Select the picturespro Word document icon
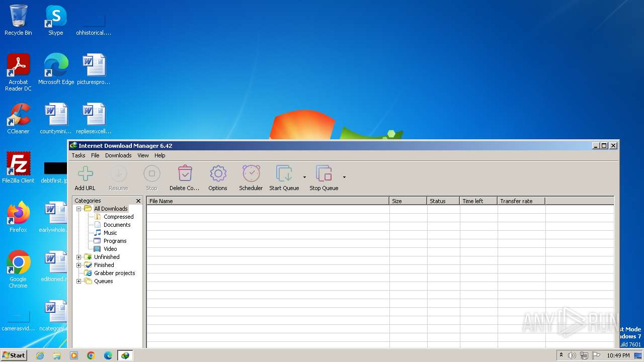This screenshot has width=644, height=362. 94,69
